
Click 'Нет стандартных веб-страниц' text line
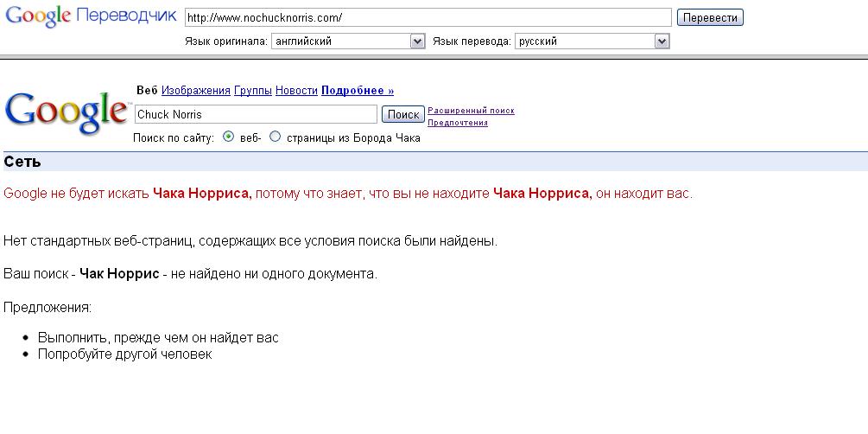(250, 241)
